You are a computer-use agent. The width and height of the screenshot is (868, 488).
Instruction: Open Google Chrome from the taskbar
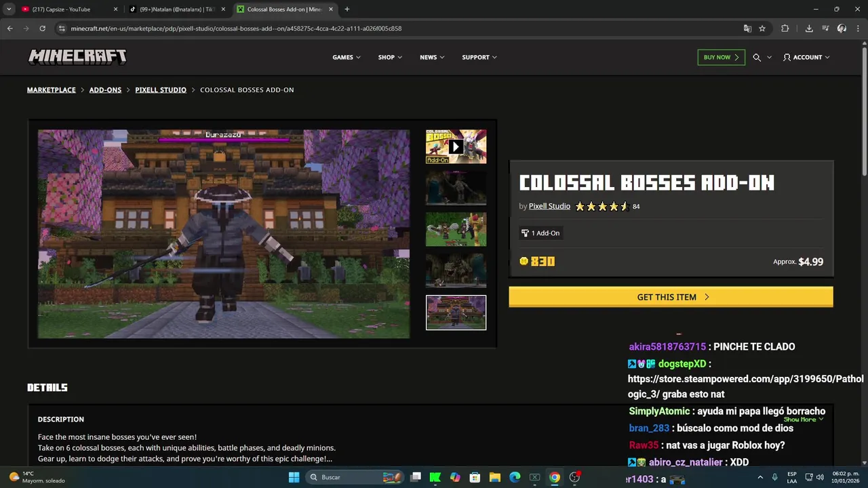[555, 477]
